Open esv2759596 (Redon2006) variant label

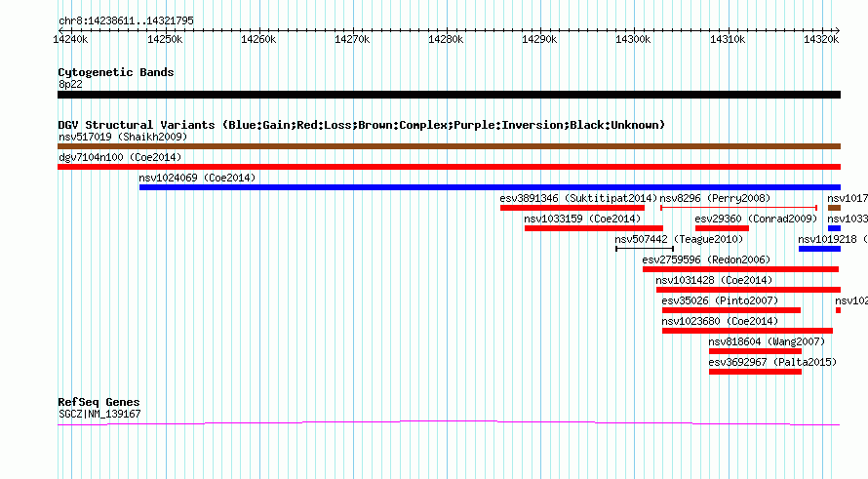point(706,259)
